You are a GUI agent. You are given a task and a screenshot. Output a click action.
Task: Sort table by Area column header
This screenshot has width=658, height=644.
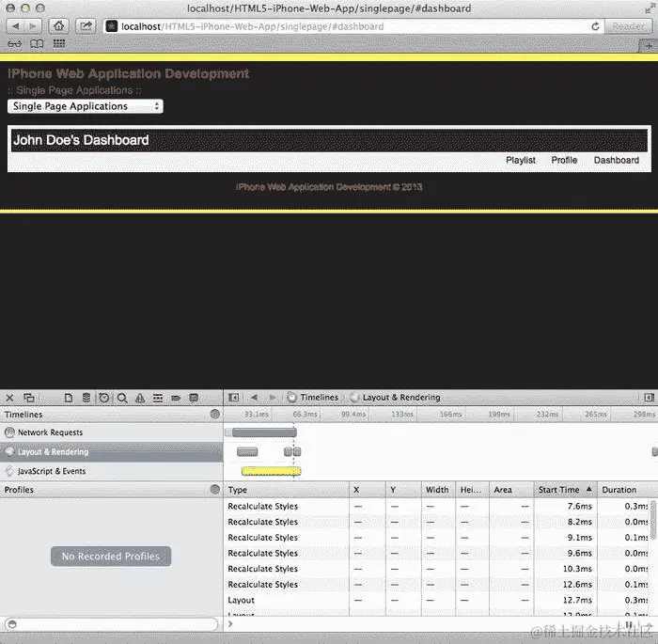(510, 490)
